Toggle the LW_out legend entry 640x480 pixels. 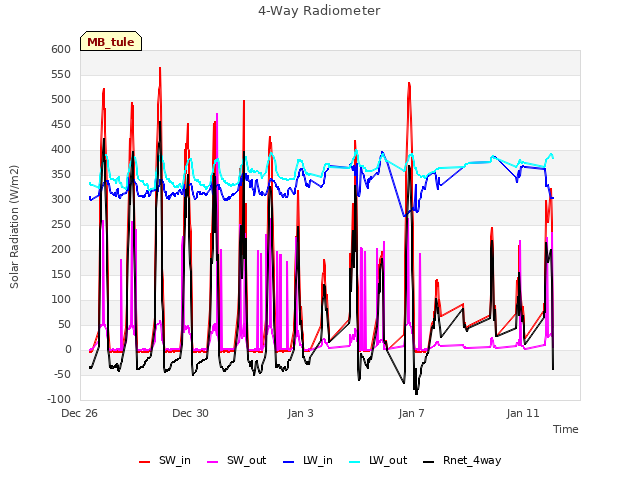378,460
